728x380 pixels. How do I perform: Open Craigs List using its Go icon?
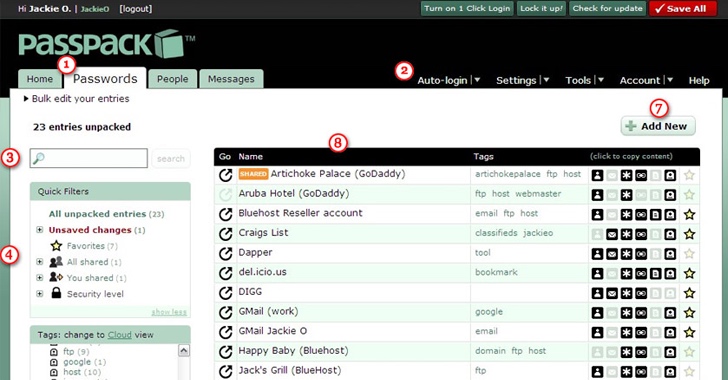click(226, 234)
